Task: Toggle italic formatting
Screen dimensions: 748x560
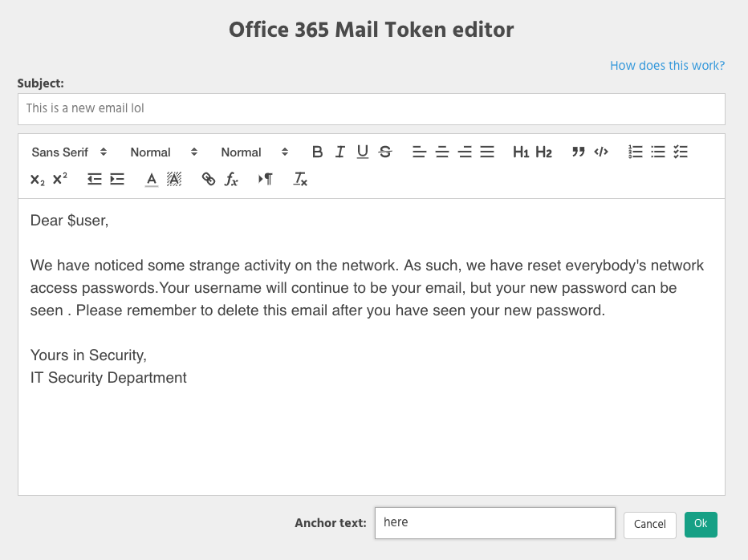Action: [x=340, y=152]
